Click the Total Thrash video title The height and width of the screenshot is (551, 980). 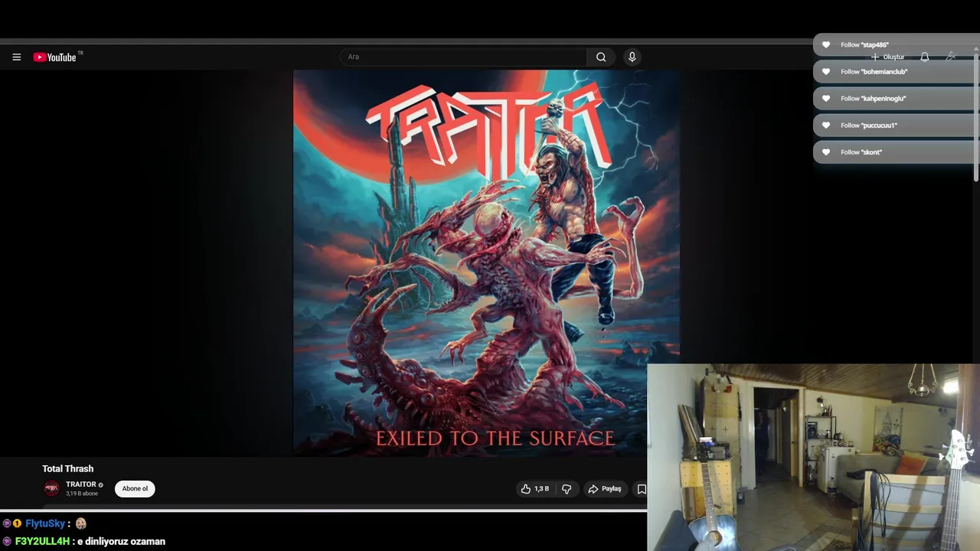pos(68,468)
